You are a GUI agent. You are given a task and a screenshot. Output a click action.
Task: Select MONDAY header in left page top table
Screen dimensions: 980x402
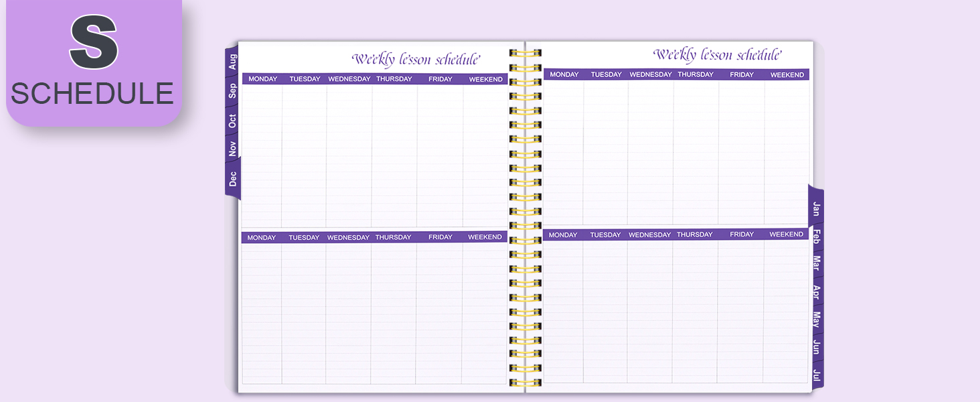[262, 79]
